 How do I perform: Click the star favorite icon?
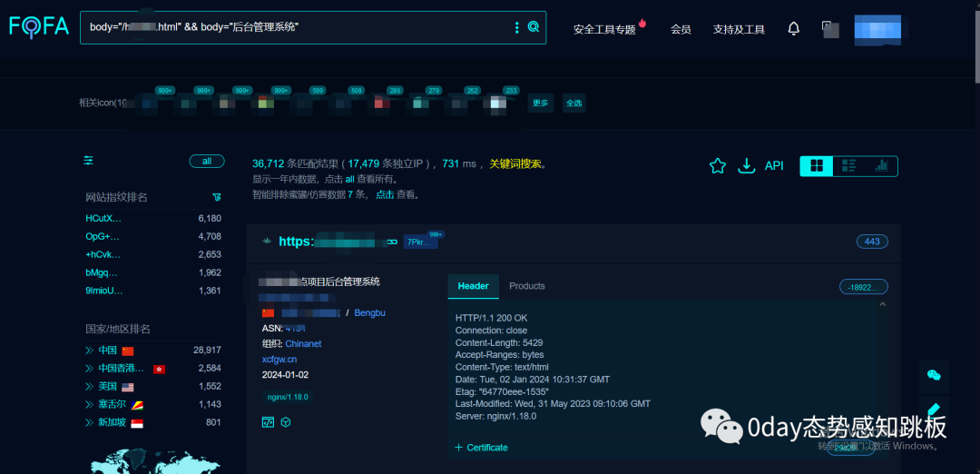tap(718, 165)
